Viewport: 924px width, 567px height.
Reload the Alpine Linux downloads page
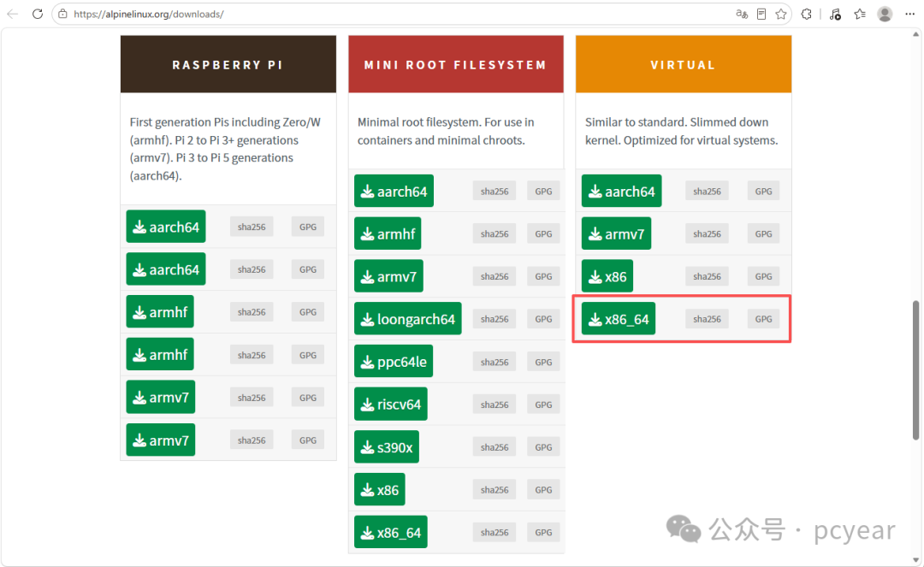[37, 14]
